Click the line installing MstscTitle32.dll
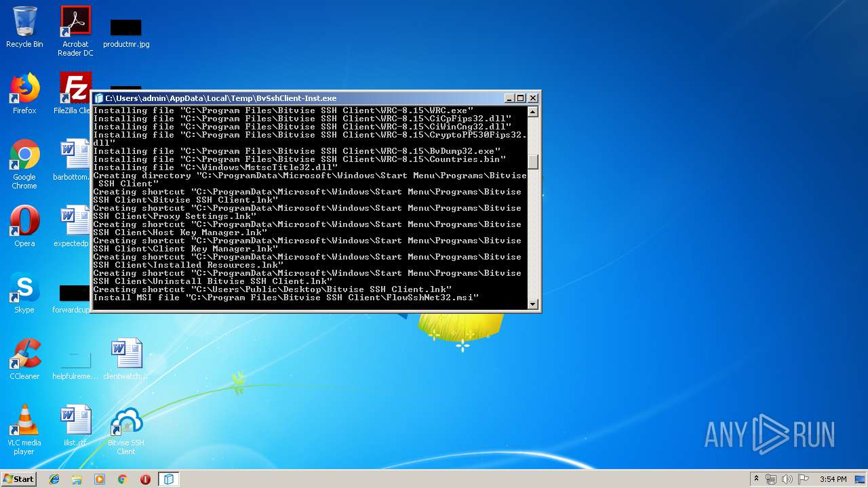 216,167
